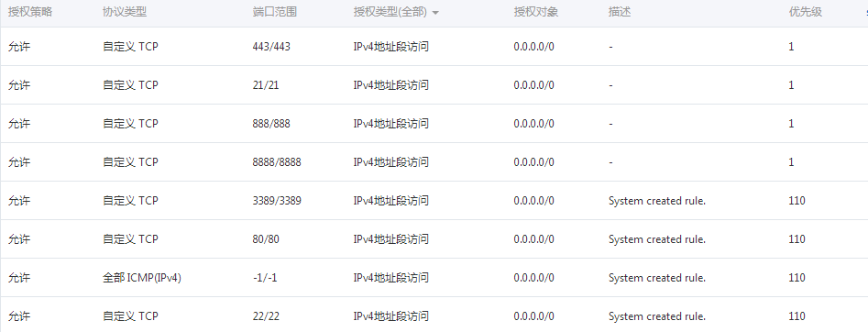Click System created rule. in the 80/80 row
The image size is (868, 332).
[x=656, y=238]
